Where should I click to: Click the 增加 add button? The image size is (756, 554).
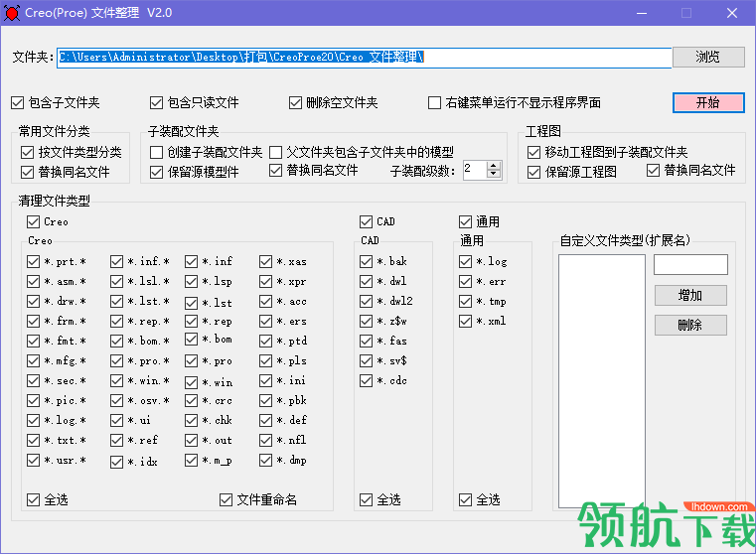[690, 295]
